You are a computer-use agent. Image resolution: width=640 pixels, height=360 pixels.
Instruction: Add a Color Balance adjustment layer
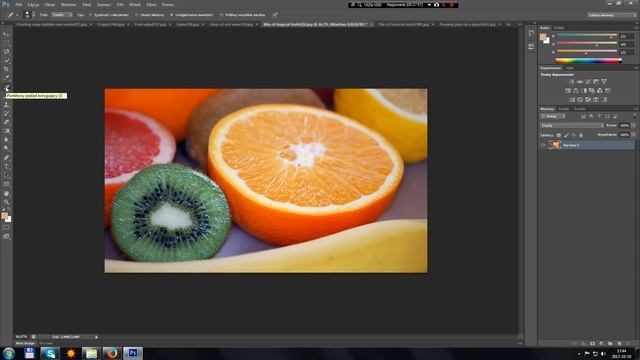[576, 91]
